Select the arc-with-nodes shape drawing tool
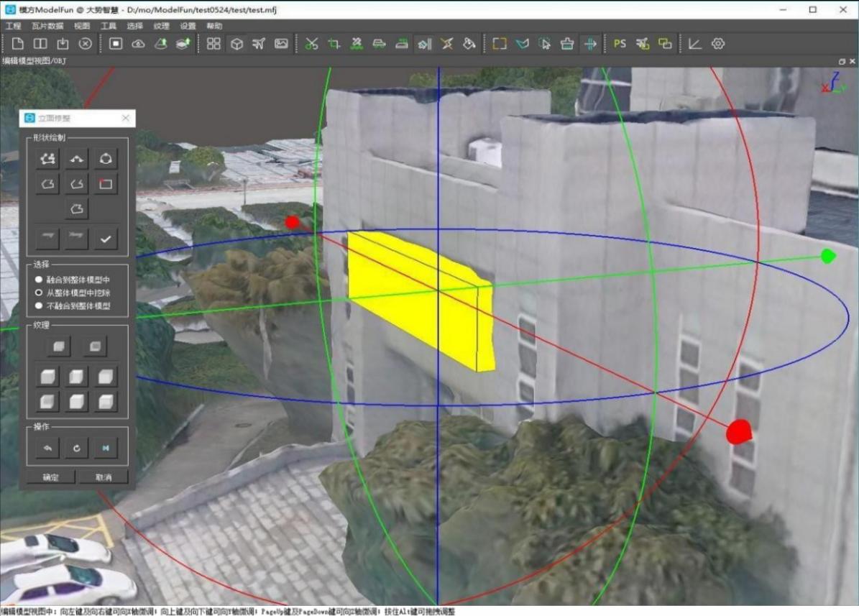 point(77,159)
